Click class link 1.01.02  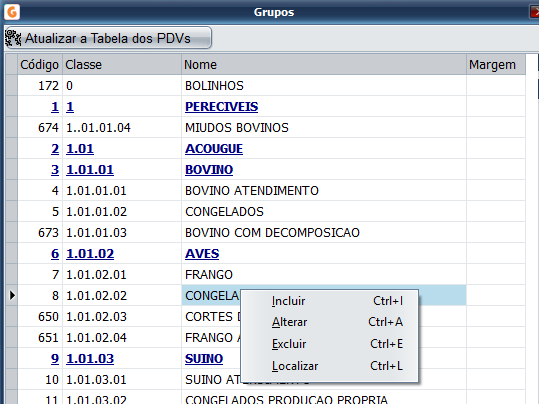(x=90, y=253)
